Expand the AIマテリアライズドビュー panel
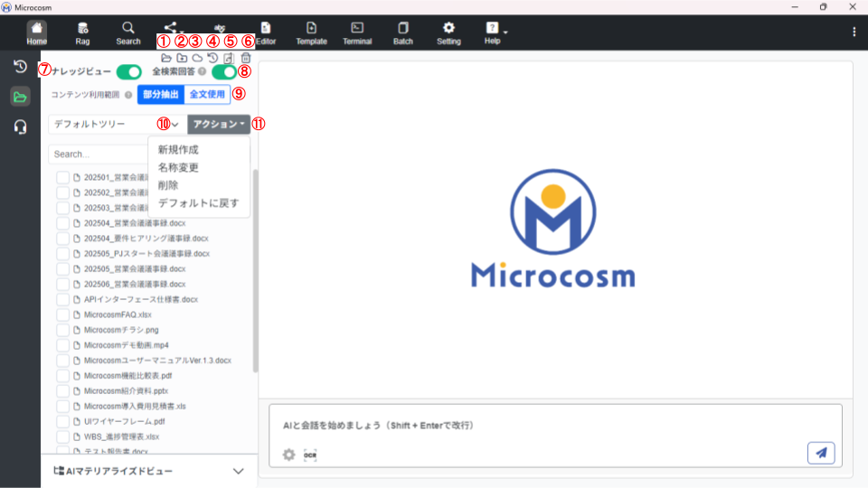The width and height of the screenshot is (868, 488). coord(239,471)
